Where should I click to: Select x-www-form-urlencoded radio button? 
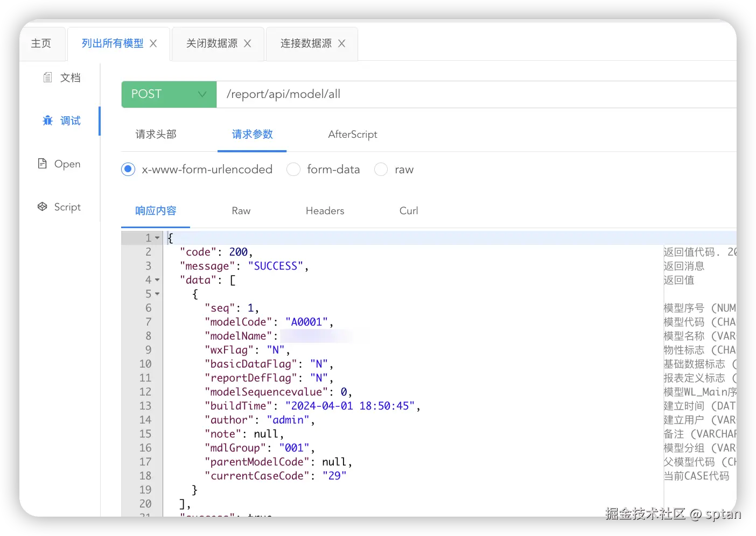click(128, 170)
